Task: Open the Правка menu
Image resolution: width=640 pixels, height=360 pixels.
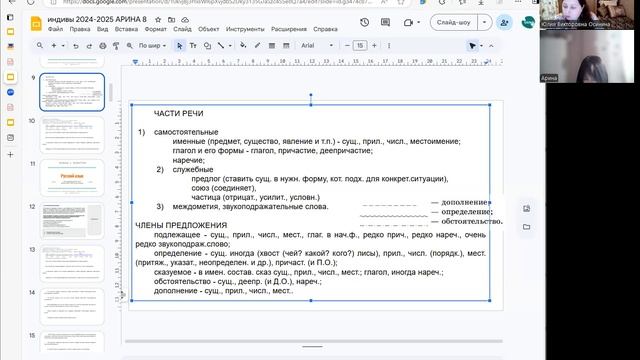Action: 80,29
